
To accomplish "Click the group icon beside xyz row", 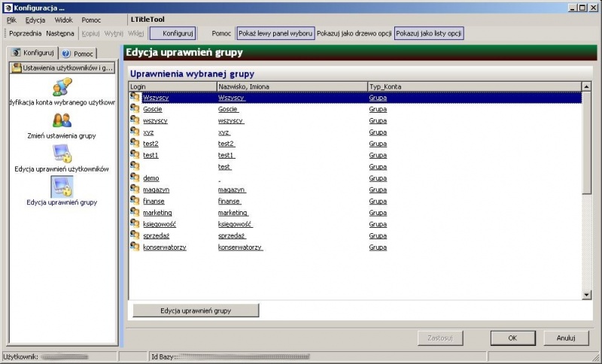I will [135, 132].
